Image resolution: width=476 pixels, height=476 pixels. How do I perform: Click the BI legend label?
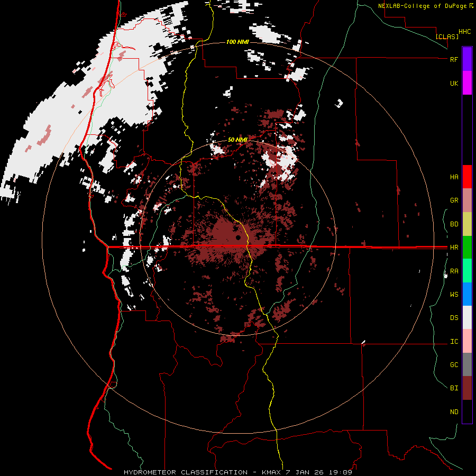click(x=454, y=388)
